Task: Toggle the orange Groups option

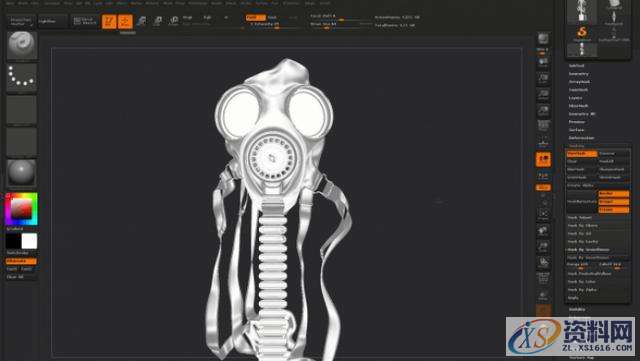Action: coord(613,202)
